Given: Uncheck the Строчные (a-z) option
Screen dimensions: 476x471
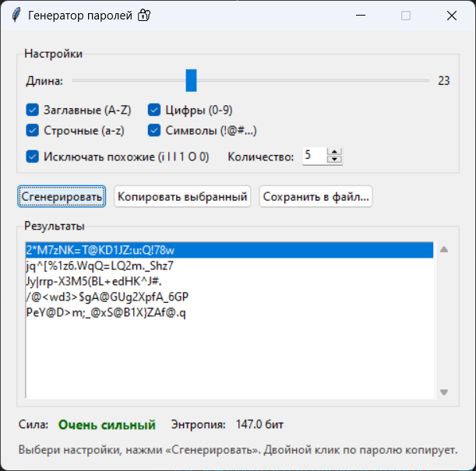Looking at the screenshot, I should click(33, 130).
